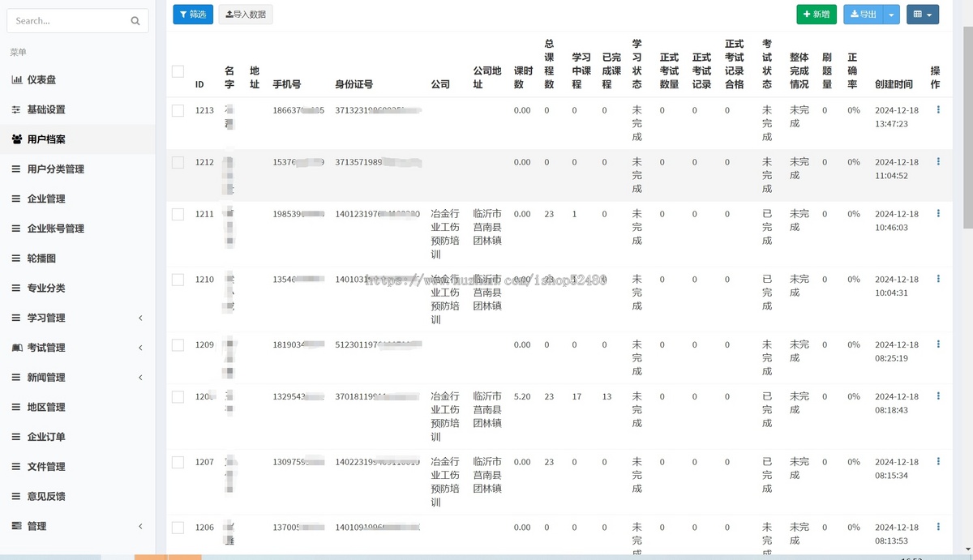Open 仪表盘 in the sidebar
The height and width of the screenshot is (560, 973).
[x=41, y=79]
